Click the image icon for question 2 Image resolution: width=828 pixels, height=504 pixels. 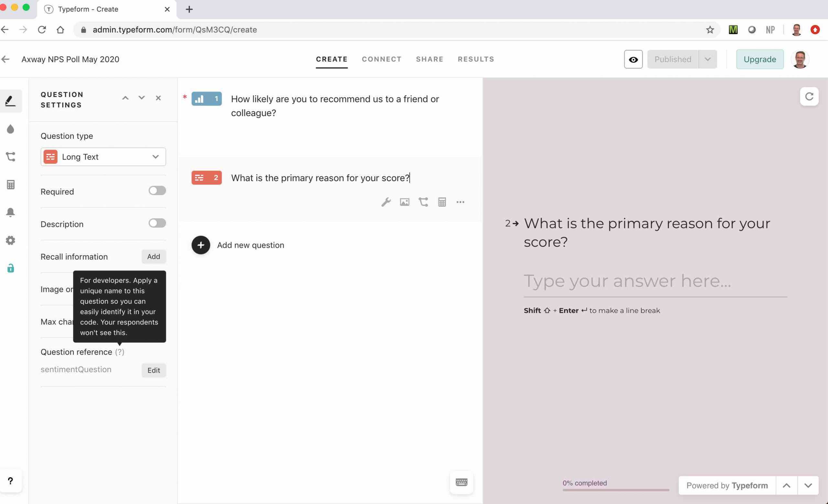(x=405, y=202)
